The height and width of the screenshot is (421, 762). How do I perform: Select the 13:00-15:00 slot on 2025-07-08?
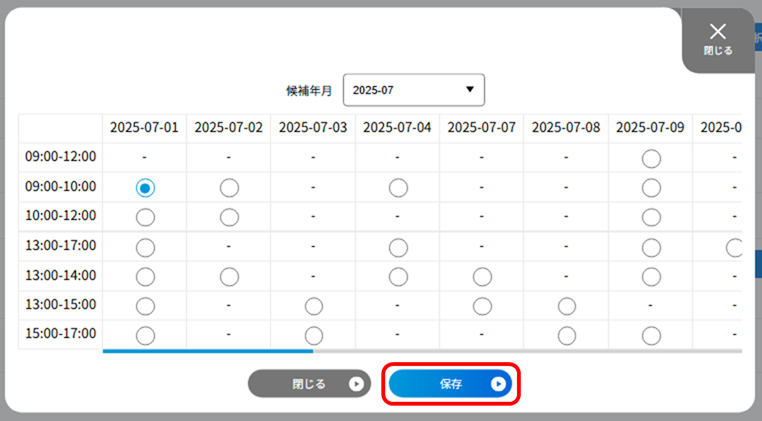coord(567,306)
